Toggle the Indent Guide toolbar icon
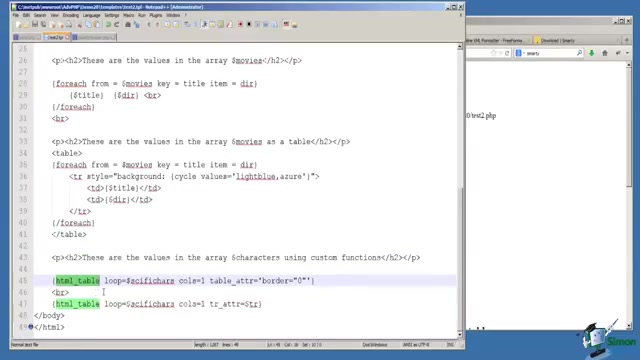640x360 pixels. [204, 25]
